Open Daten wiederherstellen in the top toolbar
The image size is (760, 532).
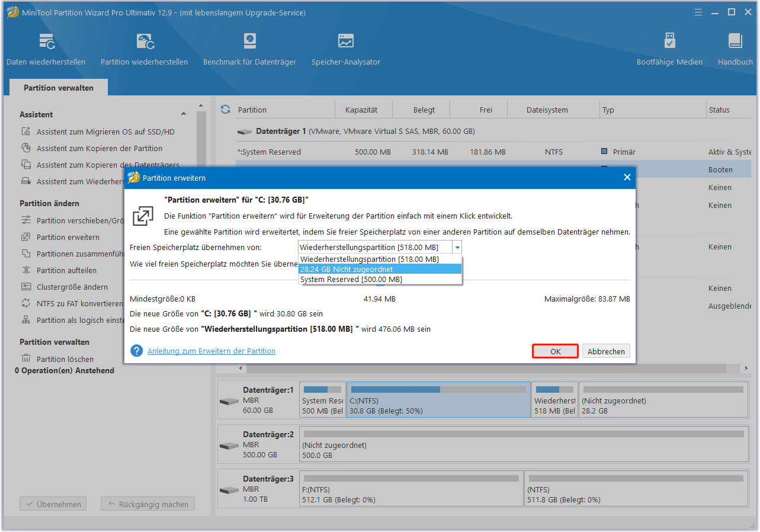pyautogui.click(x=46, y=49)
